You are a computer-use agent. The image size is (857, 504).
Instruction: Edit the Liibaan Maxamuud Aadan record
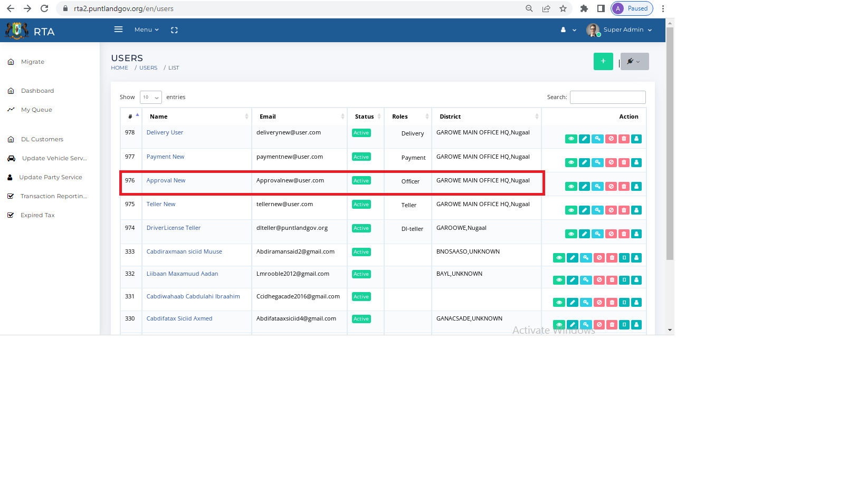coord(573,280)
